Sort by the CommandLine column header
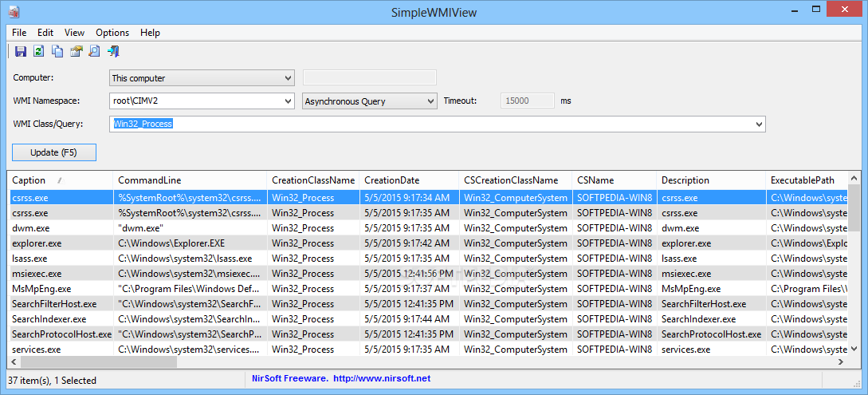 [190, 180]
